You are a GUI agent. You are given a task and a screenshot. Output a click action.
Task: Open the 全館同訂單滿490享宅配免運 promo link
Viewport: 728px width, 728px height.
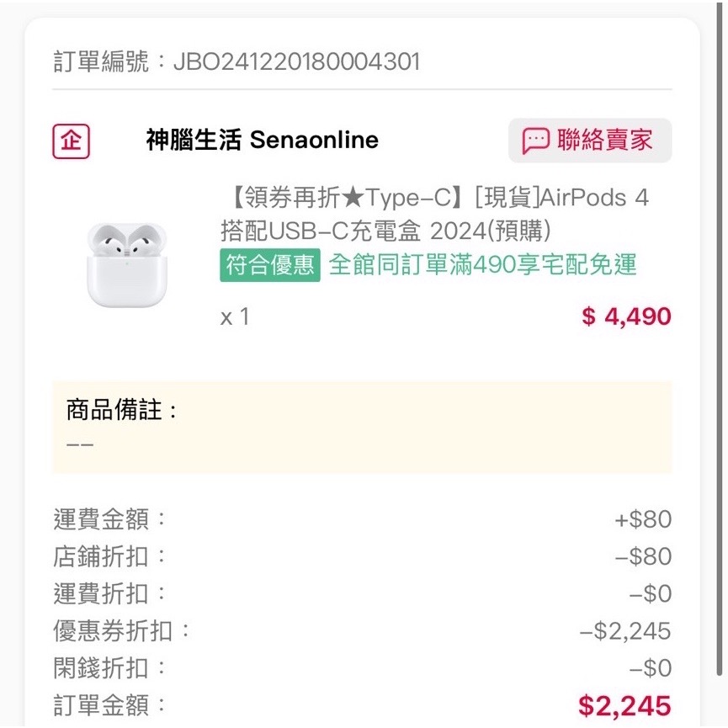click(x=482, y=265)
